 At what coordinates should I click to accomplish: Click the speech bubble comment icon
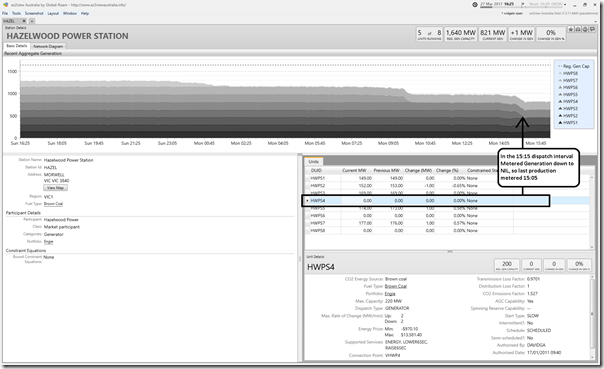pos(592,30)
